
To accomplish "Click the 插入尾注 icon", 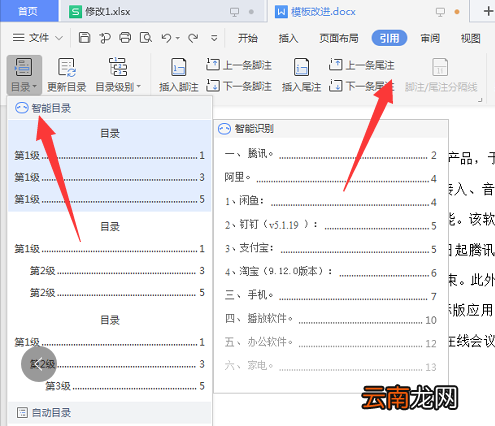I will (x=301, y=67).
